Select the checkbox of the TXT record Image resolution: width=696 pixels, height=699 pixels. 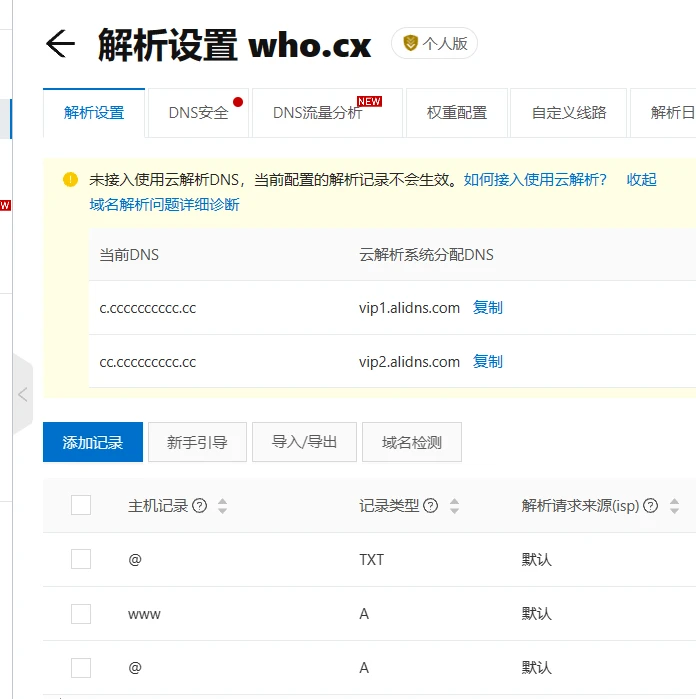coord(81,560)
